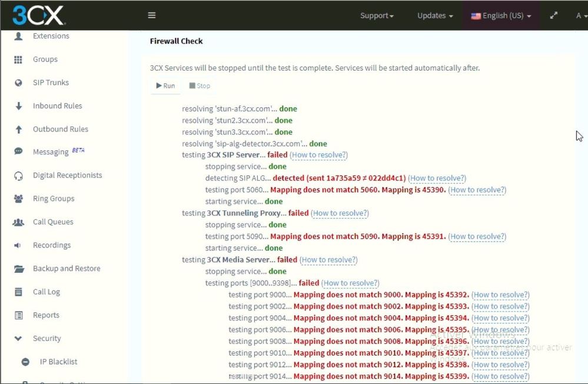The width and height of the screenshot is (588, 384).
Task: Open Call Log in sidebar
Action: point(46,292)
